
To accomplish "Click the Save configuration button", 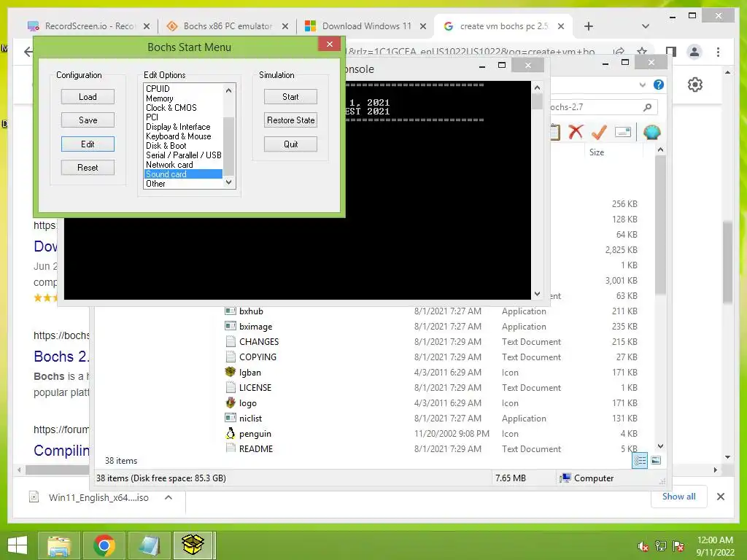I will [88, 120].
